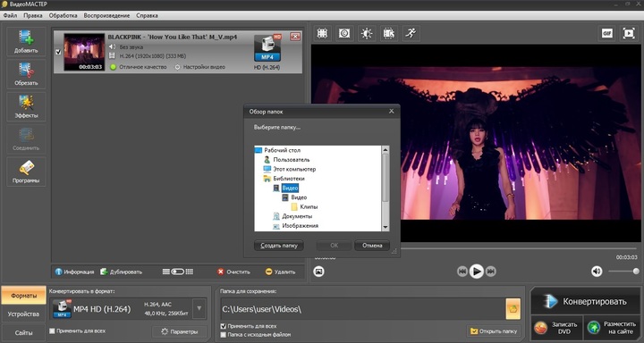Select Рабочий стол in folder tree

pyautogui.click(x=282, y=150)
